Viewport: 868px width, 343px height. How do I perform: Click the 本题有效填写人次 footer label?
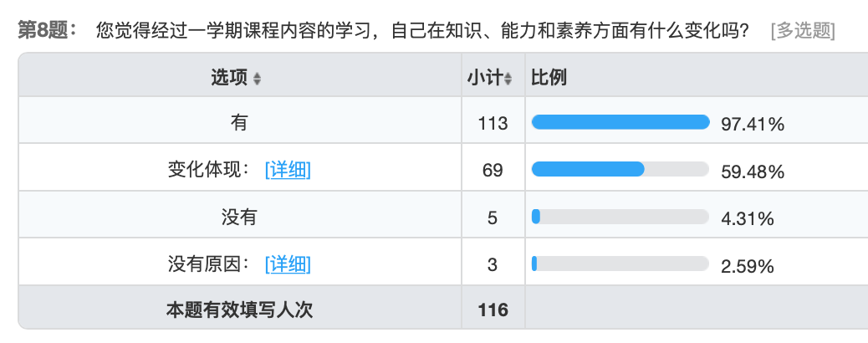(x=239, y=310)
